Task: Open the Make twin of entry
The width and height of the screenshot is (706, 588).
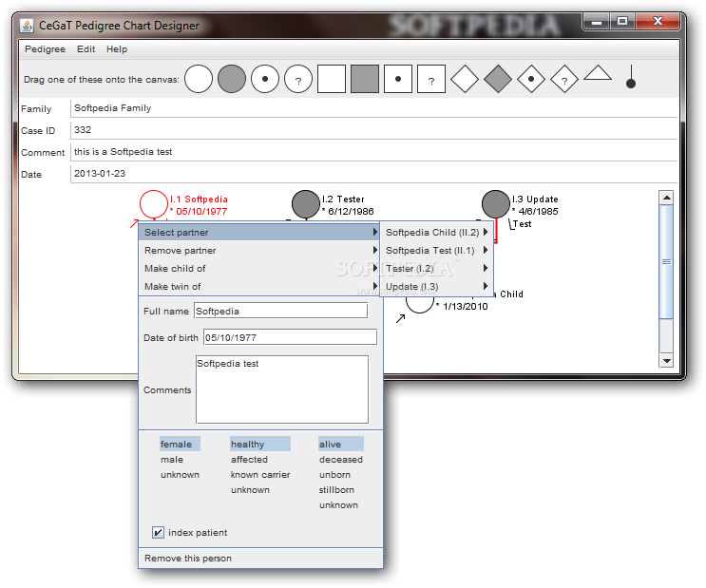Action: tap(260, 286)
